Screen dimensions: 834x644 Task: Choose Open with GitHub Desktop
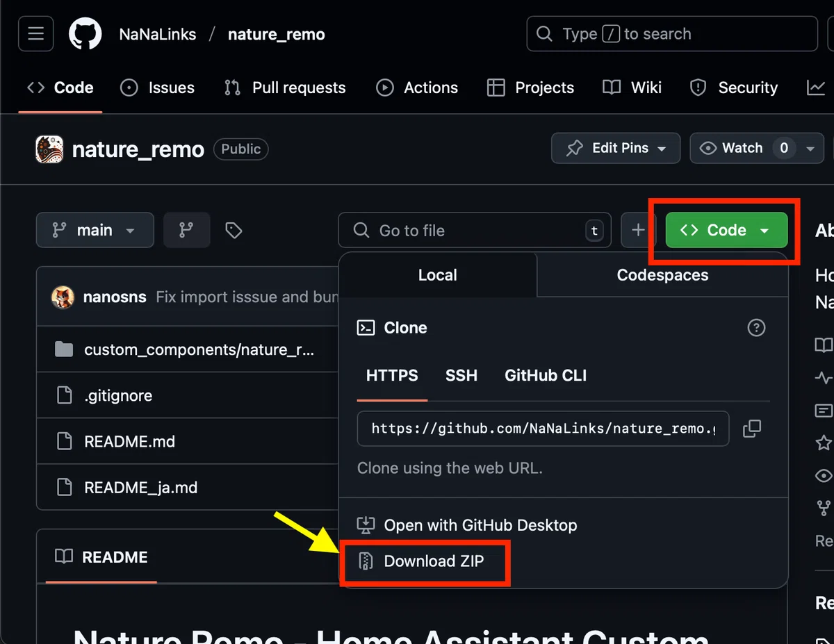[467, 525]
